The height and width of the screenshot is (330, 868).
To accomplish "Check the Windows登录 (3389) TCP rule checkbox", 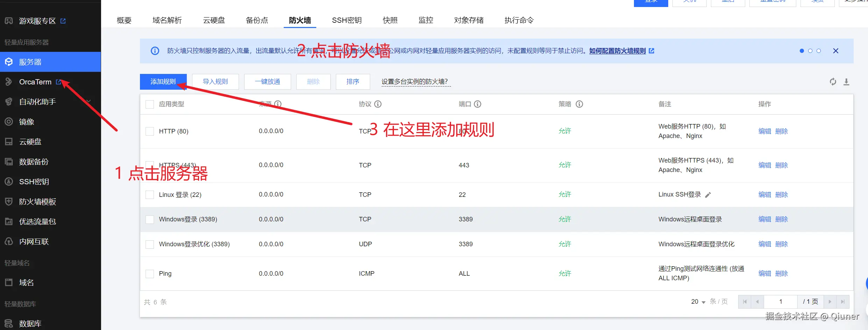I will click(150, 219).
